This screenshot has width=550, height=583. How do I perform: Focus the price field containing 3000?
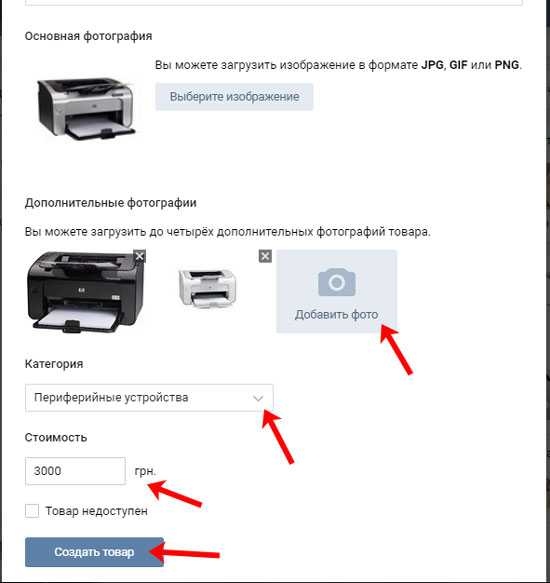75,471
